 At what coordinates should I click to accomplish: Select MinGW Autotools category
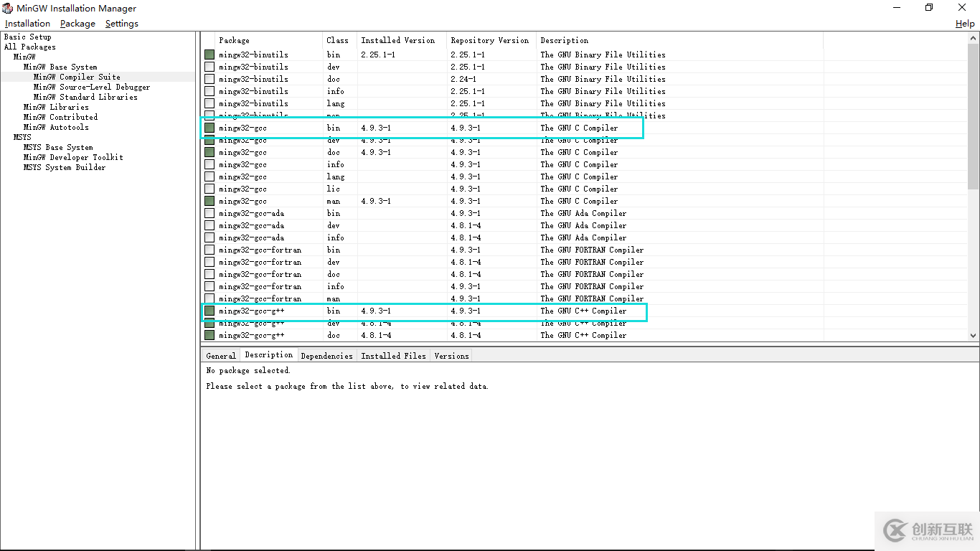(x=56, y=127)
